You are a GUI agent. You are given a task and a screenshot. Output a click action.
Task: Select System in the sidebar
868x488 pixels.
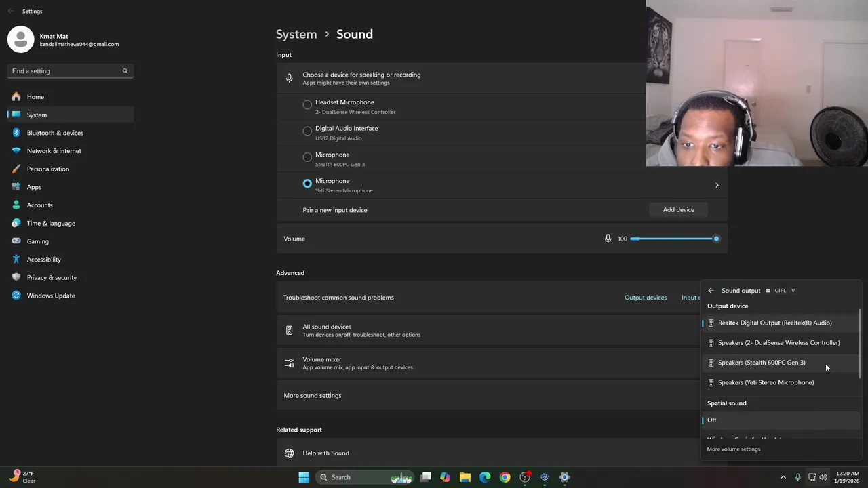pos(71,115)
